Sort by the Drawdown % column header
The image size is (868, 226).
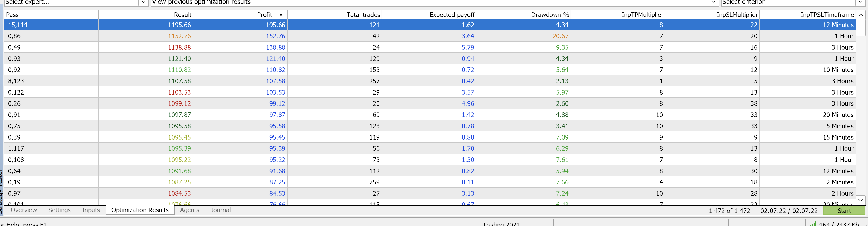click(x=550, y=15)
